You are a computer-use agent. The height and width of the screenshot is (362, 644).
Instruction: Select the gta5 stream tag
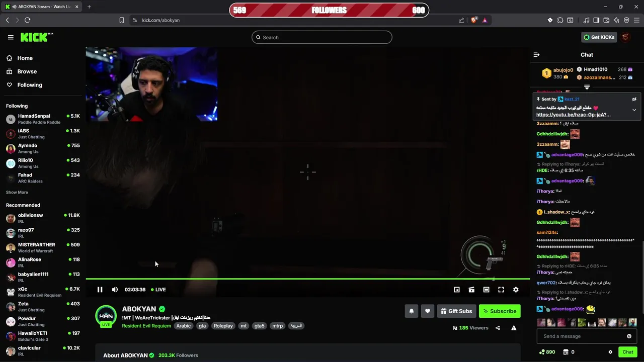(x=259, y=326)
